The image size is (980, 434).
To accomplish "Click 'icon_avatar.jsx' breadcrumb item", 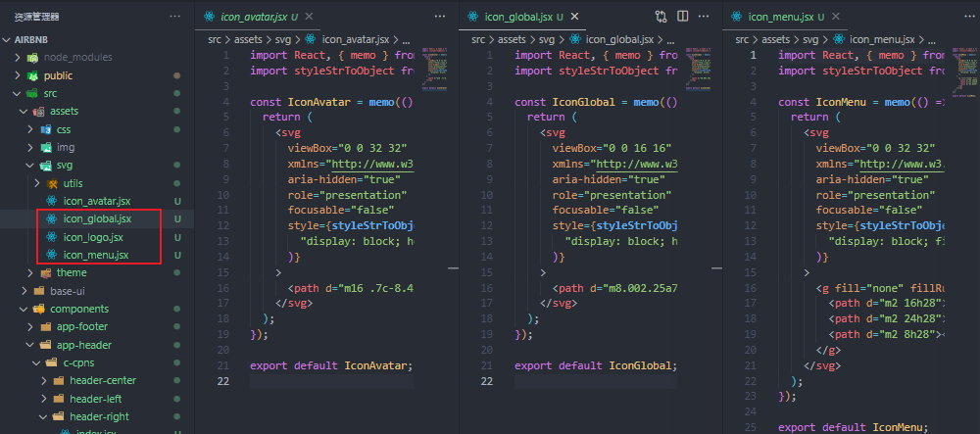I will 357,39.
